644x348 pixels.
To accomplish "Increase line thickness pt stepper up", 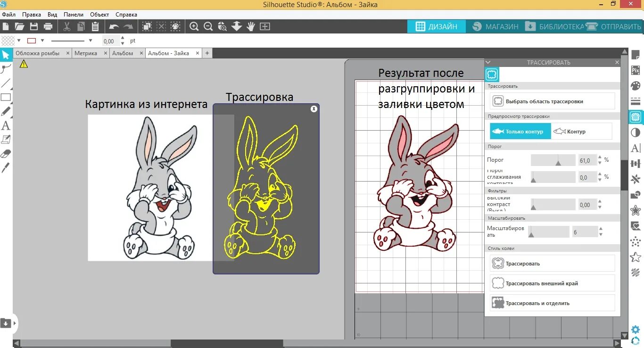I will point(123,38).
